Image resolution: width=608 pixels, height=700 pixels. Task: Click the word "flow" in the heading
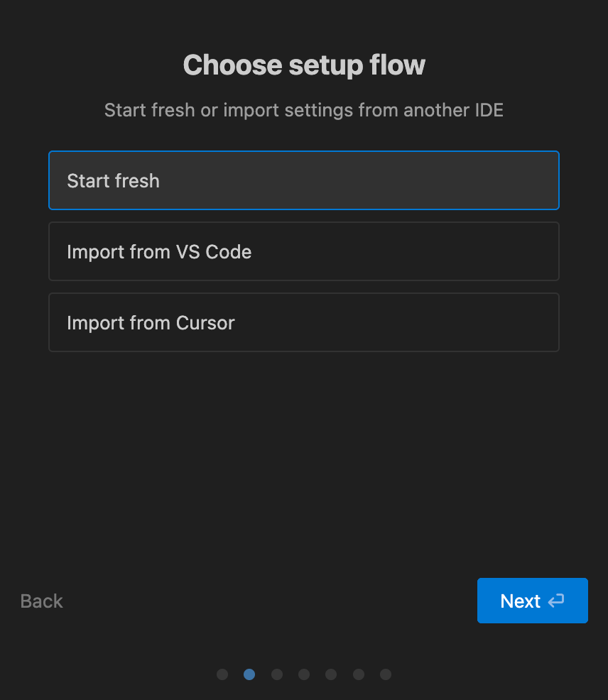pos(397,65)
